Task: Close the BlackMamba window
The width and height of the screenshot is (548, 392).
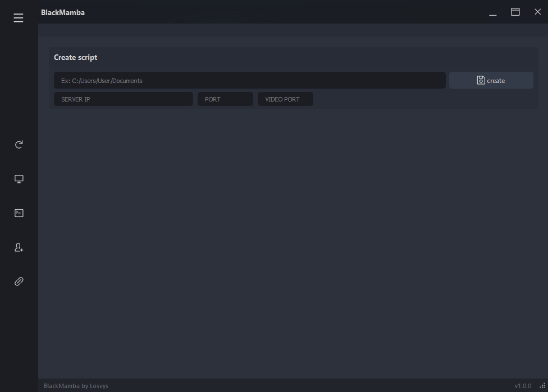Action: (x=537, y=12)
